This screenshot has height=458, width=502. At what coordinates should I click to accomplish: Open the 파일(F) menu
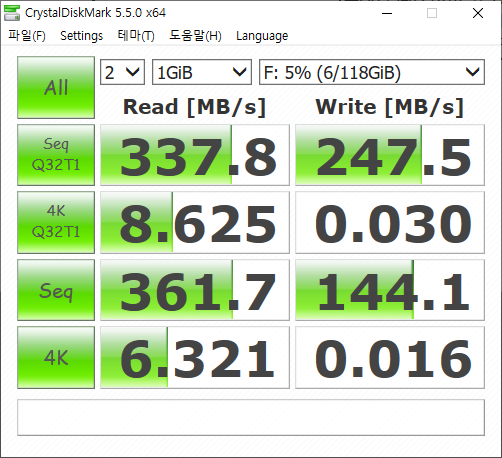coord(27,35)
